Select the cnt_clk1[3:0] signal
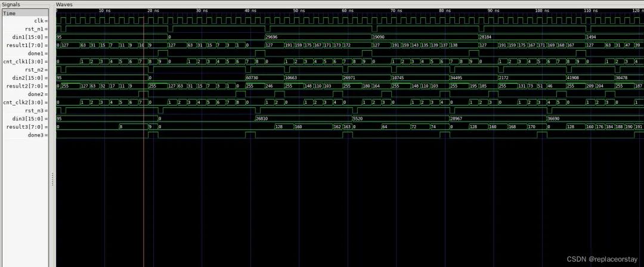The image size is (644, 267). coord(30,61)
